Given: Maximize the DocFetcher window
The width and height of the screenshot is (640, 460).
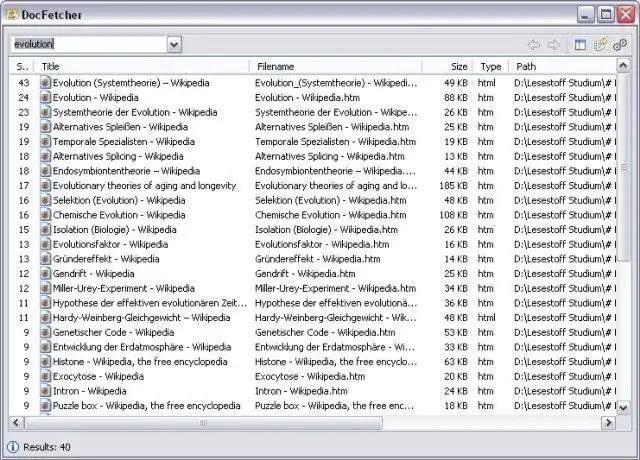Looking at the screenshot, I should coord(606,15).
